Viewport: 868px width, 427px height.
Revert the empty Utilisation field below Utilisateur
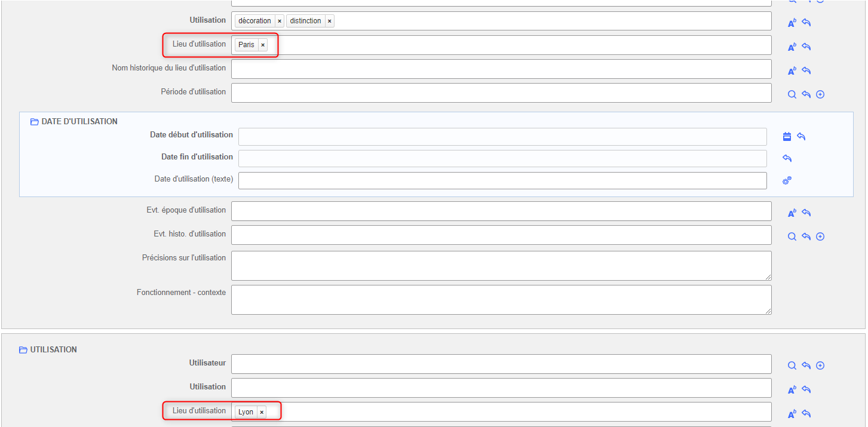click(806, 389)
